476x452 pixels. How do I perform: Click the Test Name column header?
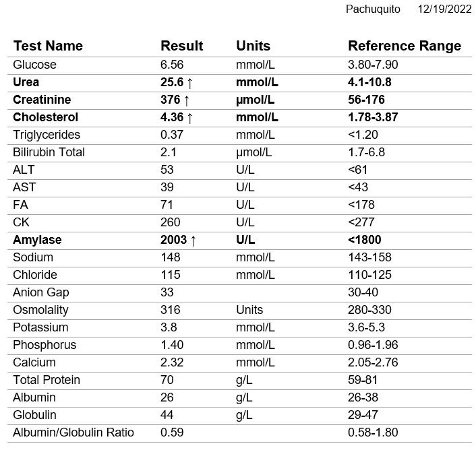point(48,46)
